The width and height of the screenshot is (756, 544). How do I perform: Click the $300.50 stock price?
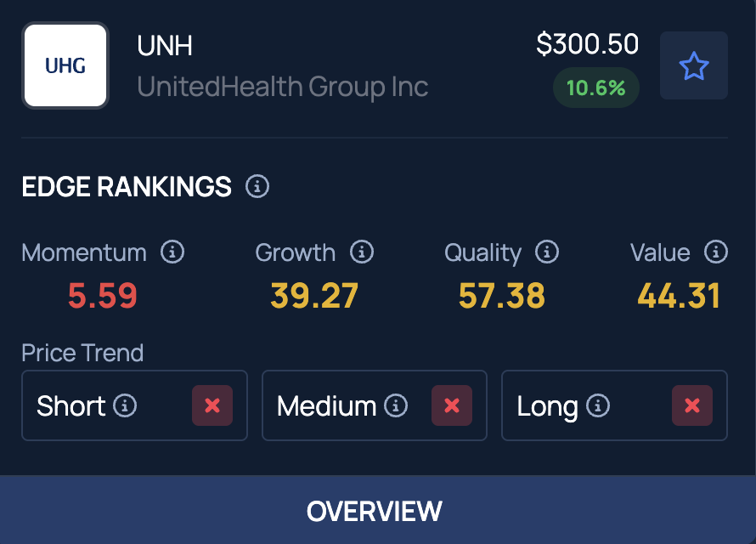588,44
